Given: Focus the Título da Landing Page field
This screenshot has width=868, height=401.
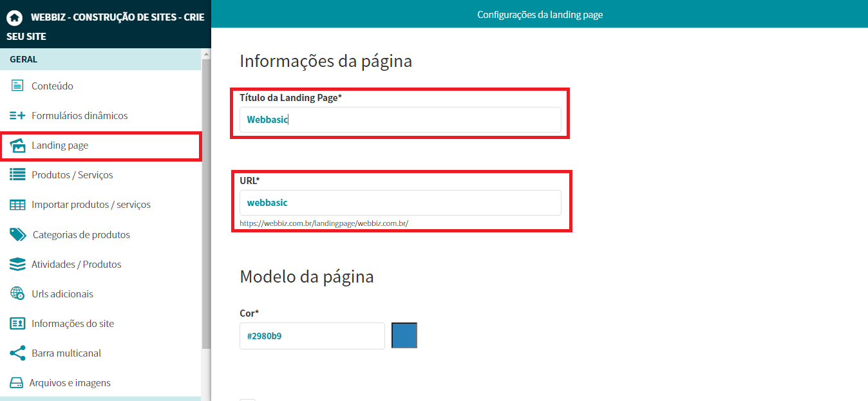Looking at the screenshot, I should click(x=400, y=120).
